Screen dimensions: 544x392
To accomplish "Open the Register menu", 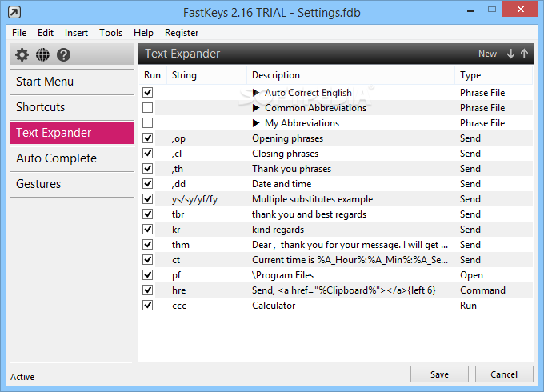I will (x=182, y=33).
